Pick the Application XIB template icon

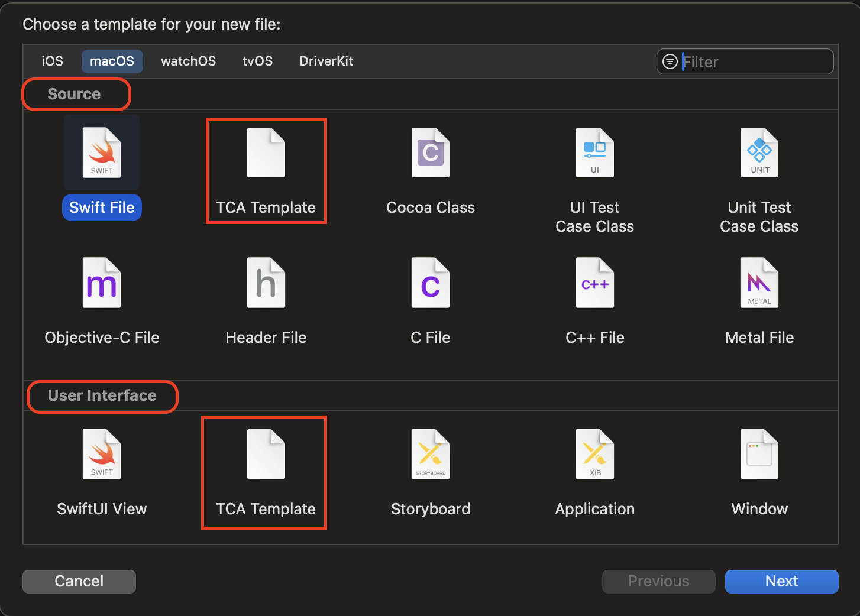click(x=595, y=454)
